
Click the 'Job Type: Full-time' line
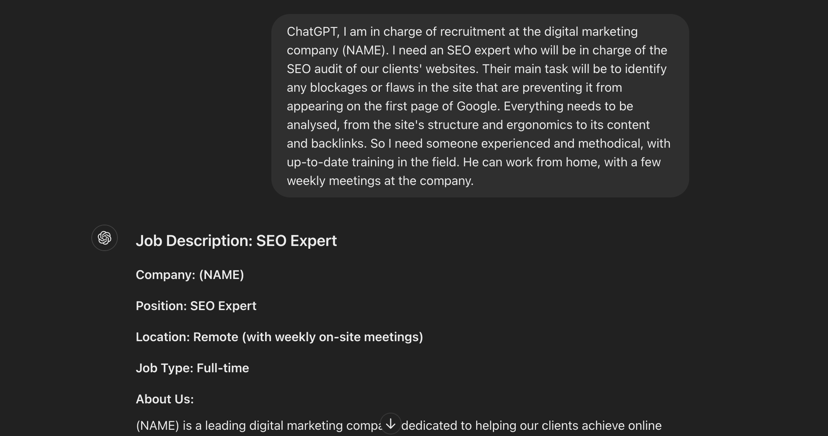[192, 368]
